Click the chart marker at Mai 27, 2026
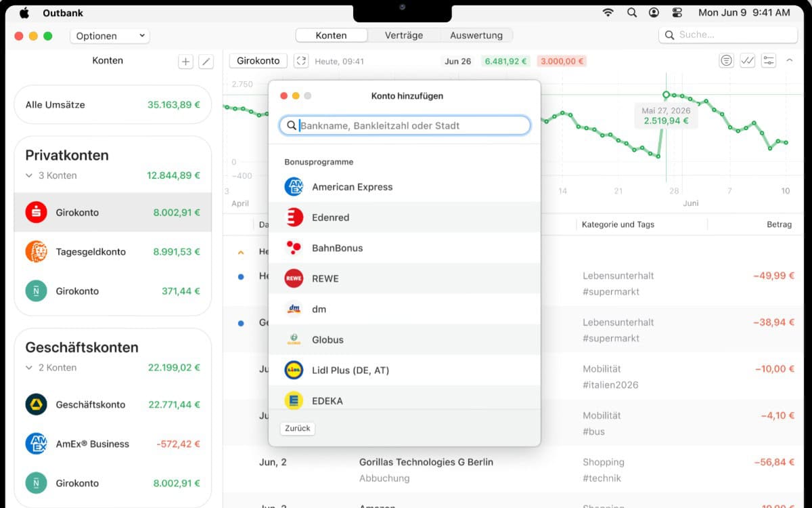Image resolution: width=812 pixels, height=508 pixels. tap(666, 95)
